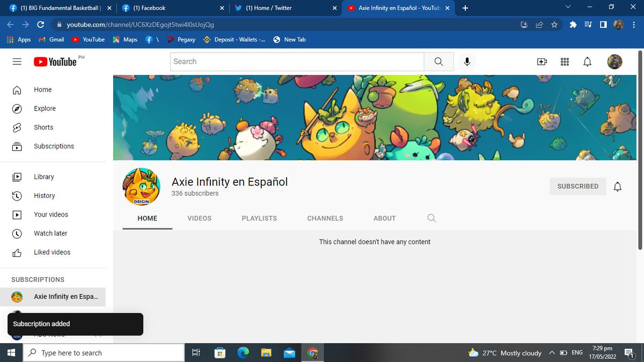The image size is (644, 362).
Task: Open the Pegaxy bookmark
Action: click(x=181, y=40)
